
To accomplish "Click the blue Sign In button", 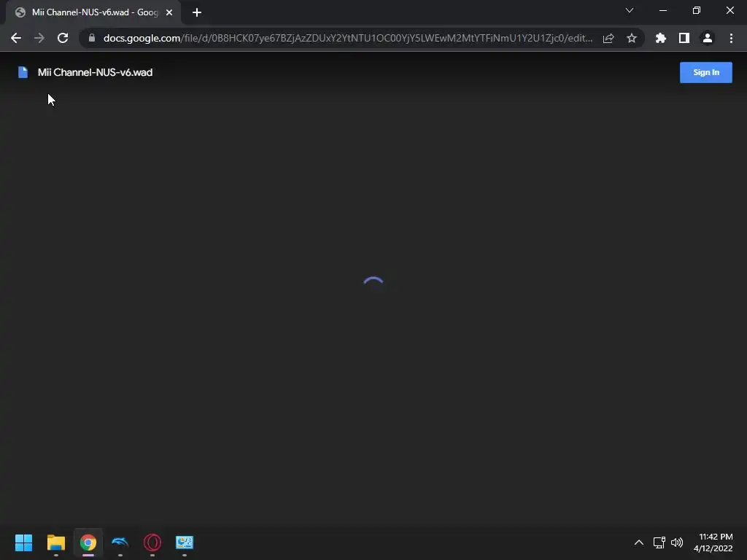I will tap(706, 72).
